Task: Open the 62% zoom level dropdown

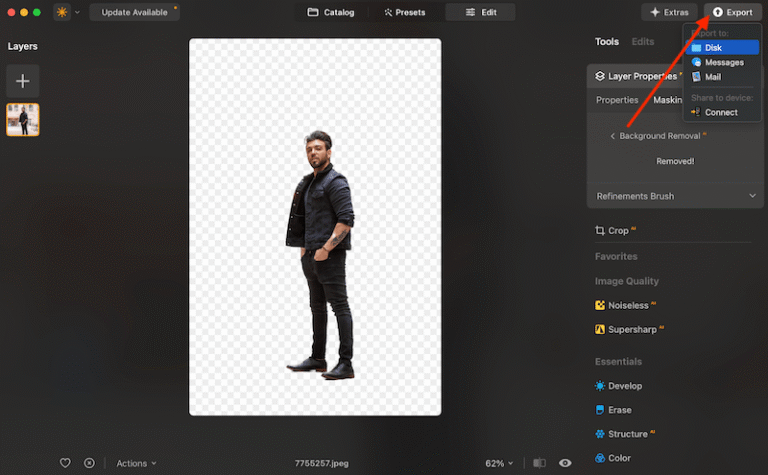Action: [499, 463]
